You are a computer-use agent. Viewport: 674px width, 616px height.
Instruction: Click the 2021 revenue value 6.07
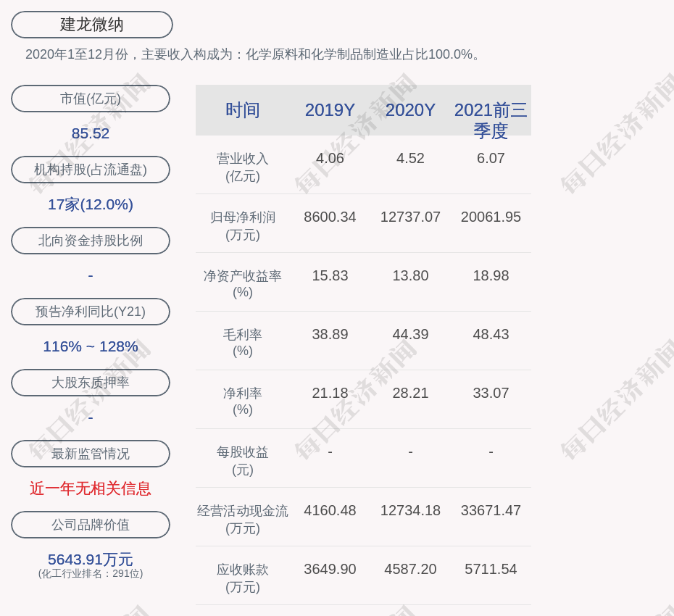pos(491,158)
